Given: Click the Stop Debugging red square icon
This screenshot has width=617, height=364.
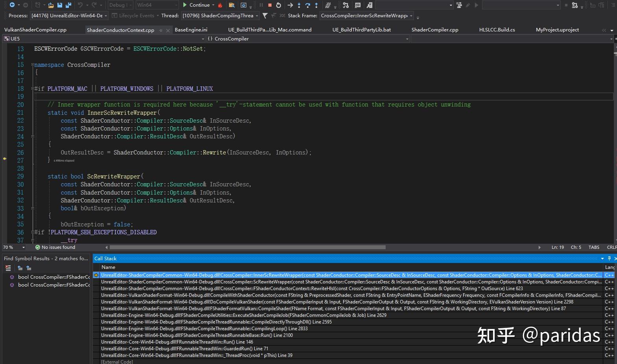Looking at the screenshot, I should pos(270,5).
